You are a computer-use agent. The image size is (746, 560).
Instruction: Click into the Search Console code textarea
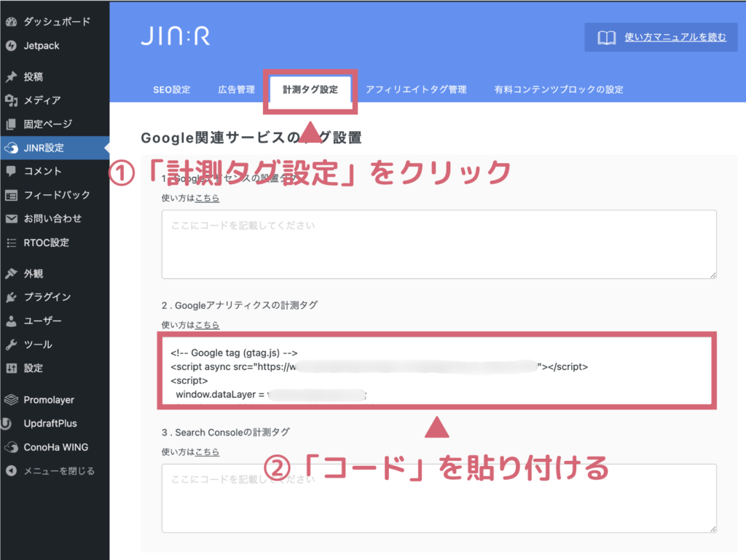(x=439, y=498)
